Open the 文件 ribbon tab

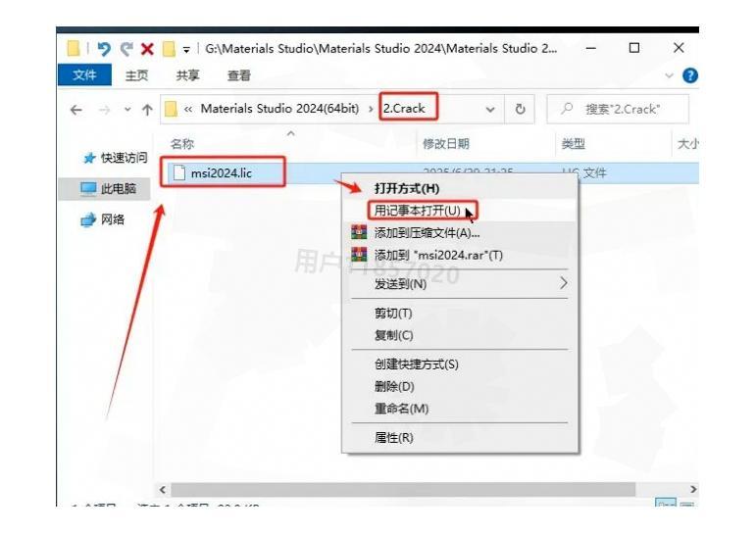click(x=84, y=75)
